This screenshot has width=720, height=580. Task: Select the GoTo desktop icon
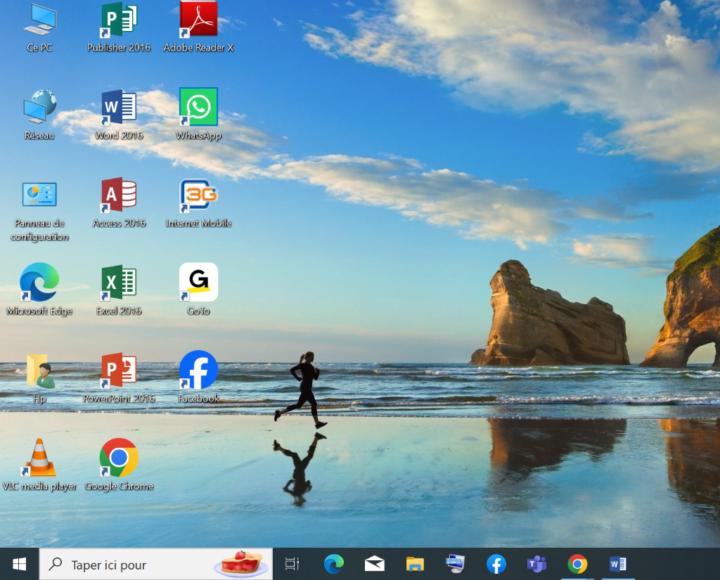198,283
